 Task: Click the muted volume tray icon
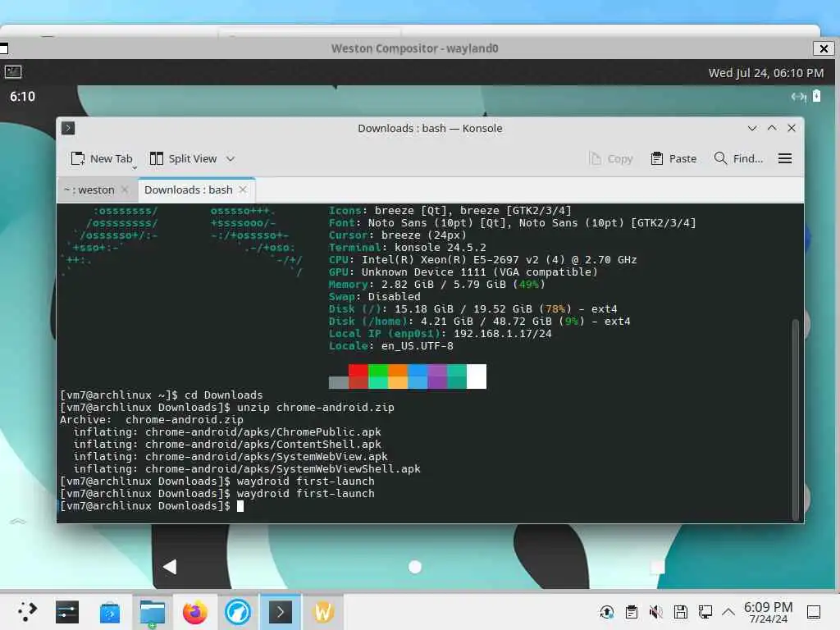[655, 612]
